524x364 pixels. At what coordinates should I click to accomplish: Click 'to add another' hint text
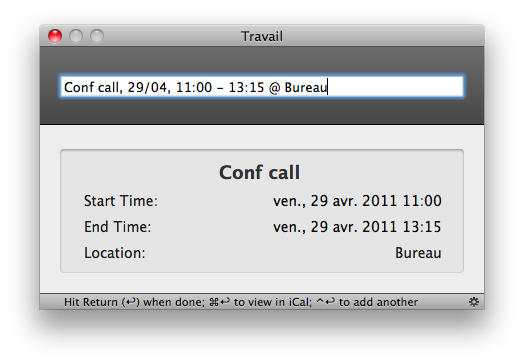378,302
